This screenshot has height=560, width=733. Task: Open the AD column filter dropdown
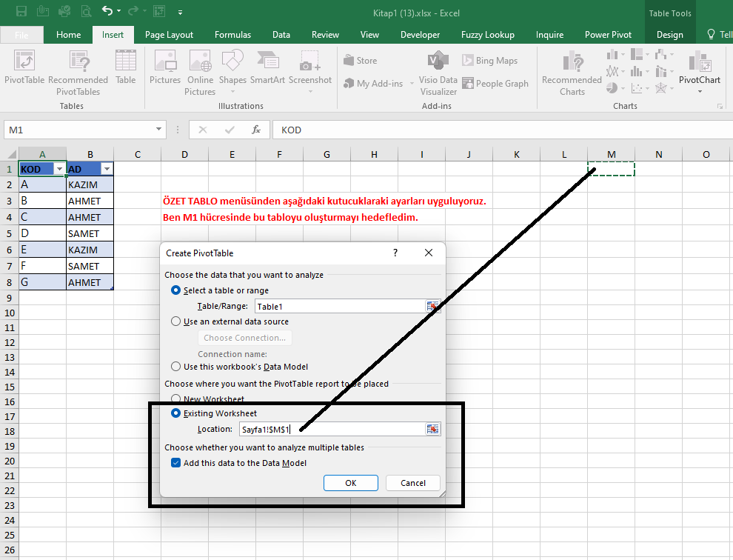click(107, 169)
